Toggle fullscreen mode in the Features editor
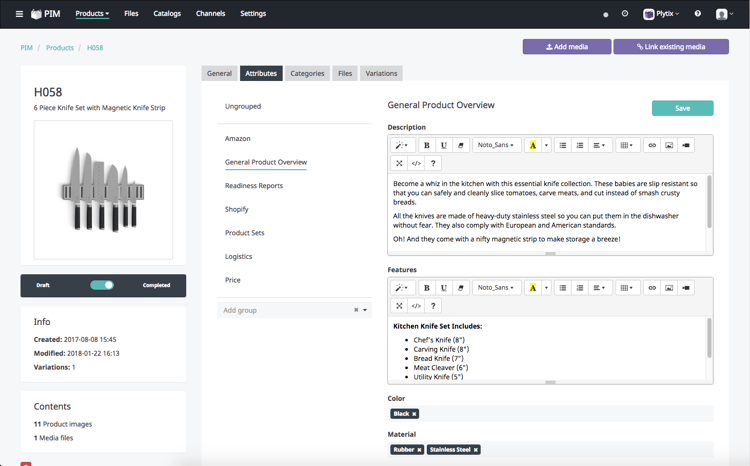The image size is (750, 466). (x=399, y=306)
